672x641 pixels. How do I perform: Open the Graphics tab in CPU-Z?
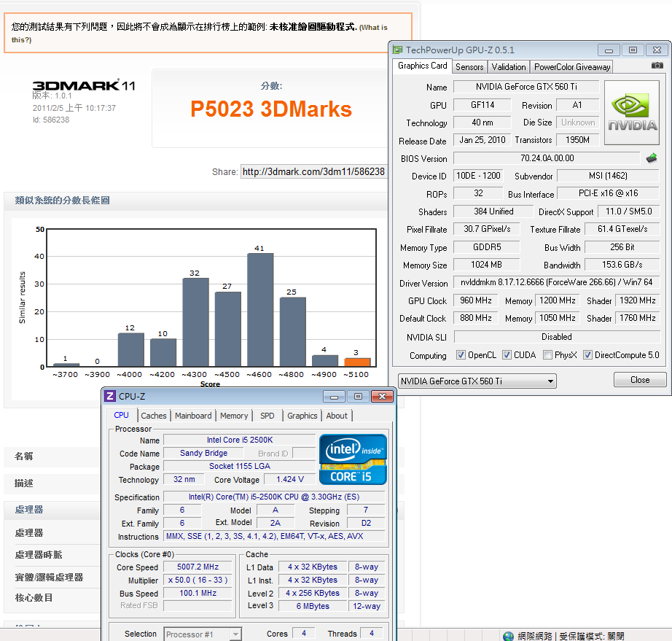click(x=302, y=416)
